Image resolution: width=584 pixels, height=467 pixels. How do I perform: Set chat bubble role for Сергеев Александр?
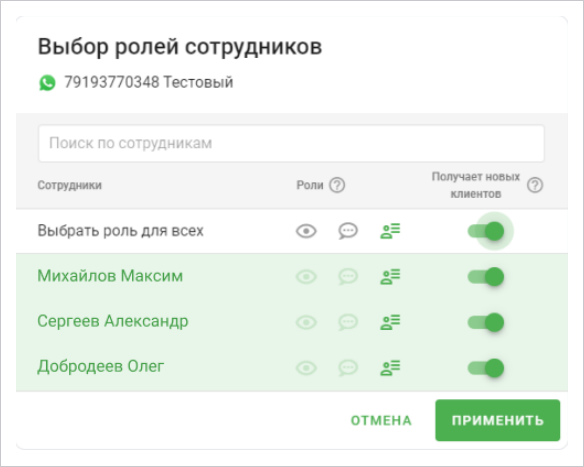348,322
